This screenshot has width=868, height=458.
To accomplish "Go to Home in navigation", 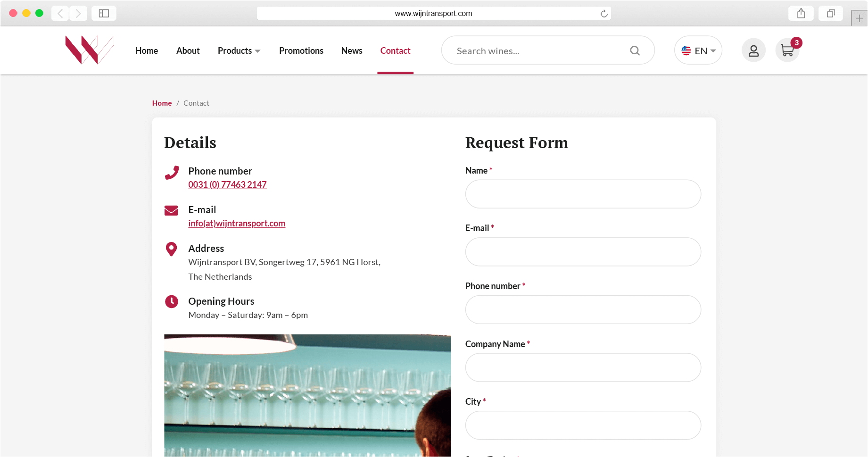I will click(146, 50).
